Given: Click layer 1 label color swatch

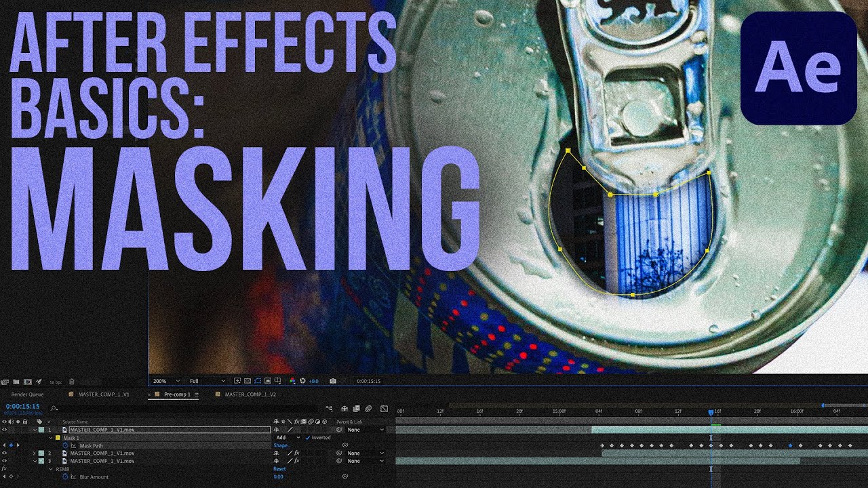Looking at the screenshot, I should click(x=41, y=430).
